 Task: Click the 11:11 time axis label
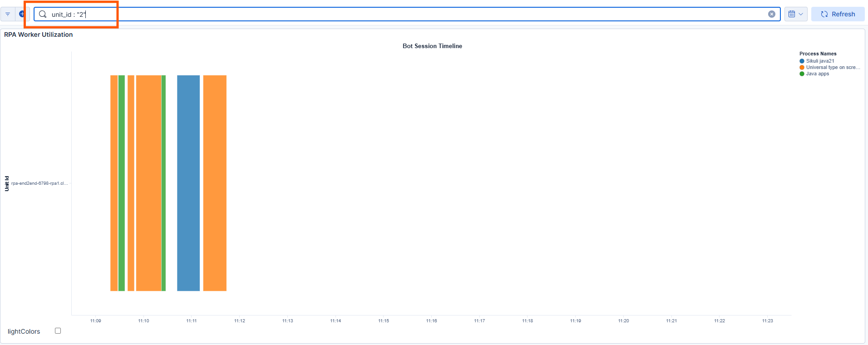click(192, 321)
